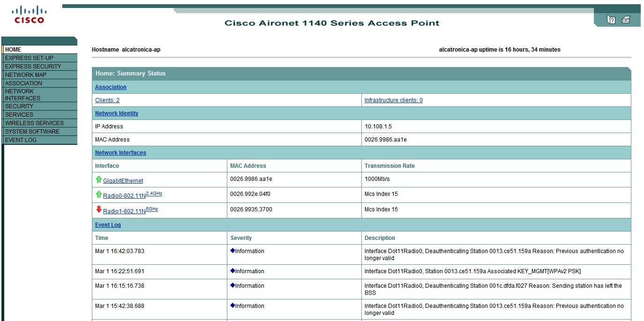Image resolution: width=644 pixels, height=321 pixels.
Task: Select Wireless Services in sidebar
Action: (x=34, y=123)
